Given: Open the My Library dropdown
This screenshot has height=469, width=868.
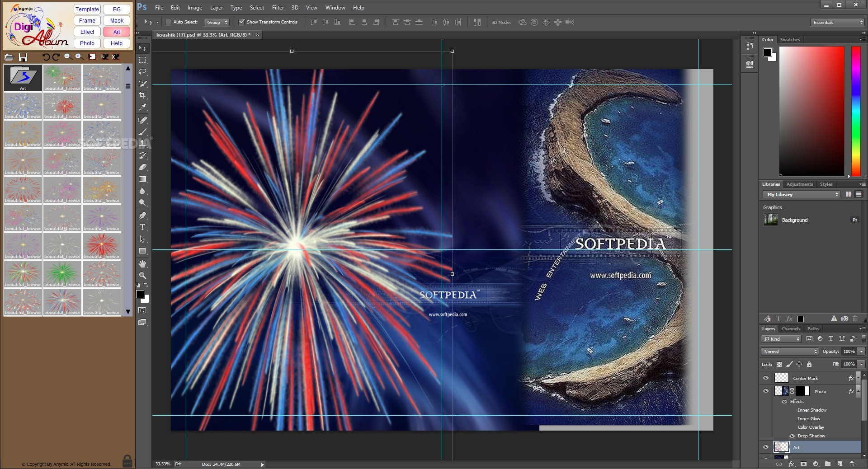Looking at the screenshot, I should pos(801,194).
